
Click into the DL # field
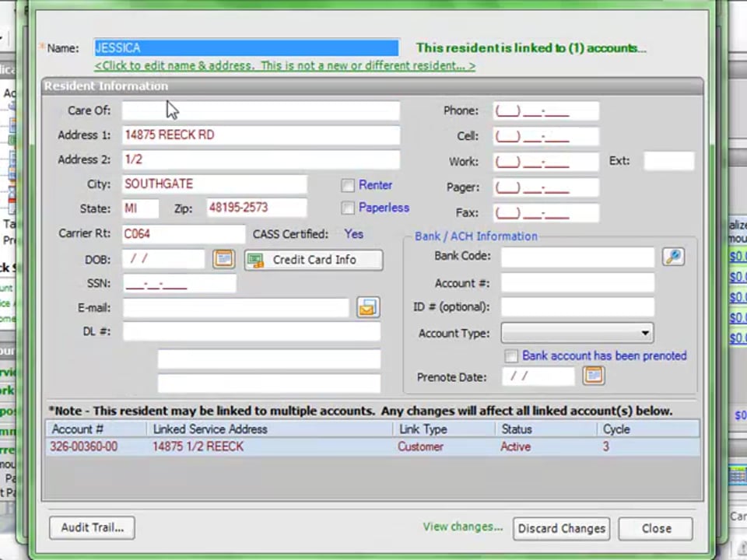[251, 331]
